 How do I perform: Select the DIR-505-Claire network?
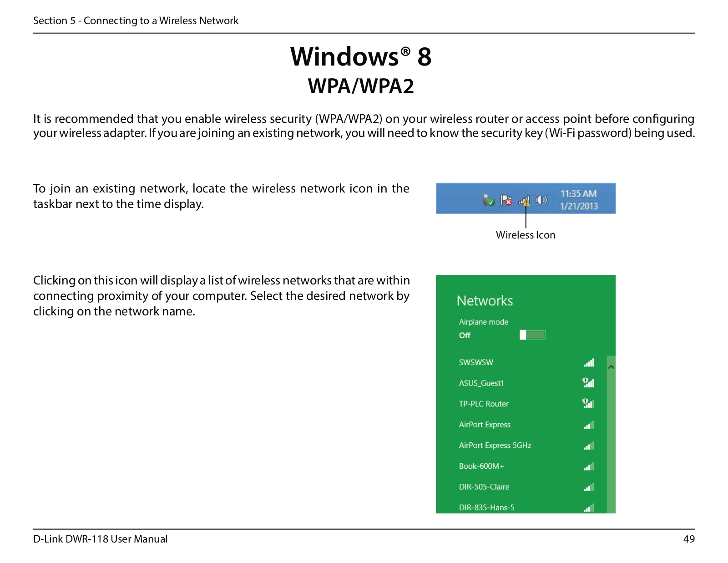coord(526,487)
